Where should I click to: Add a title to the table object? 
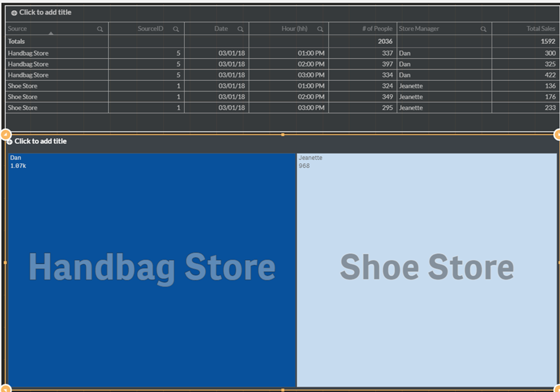point(45,12)
